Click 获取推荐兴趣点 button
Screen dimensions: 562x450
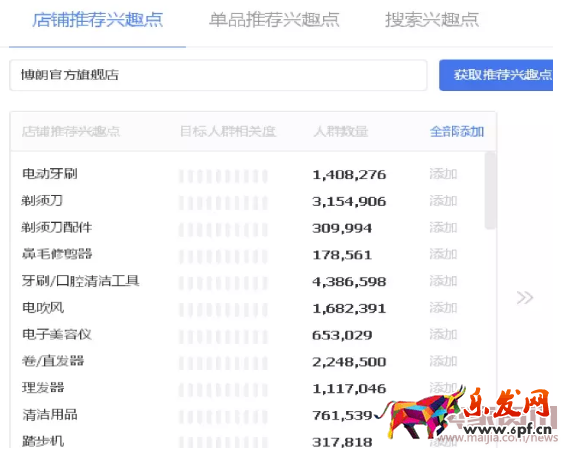496,75
